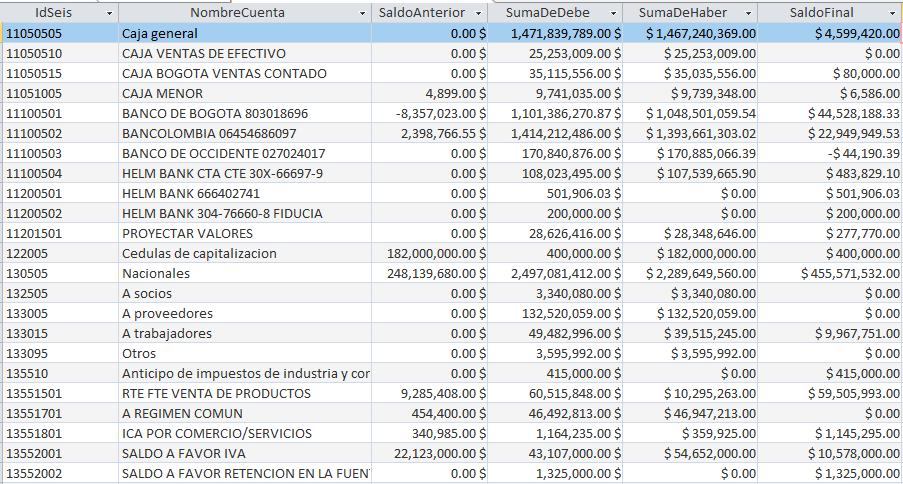Select SumaDeHaber value $ 1,467,240,369.00

coord(690,33)
